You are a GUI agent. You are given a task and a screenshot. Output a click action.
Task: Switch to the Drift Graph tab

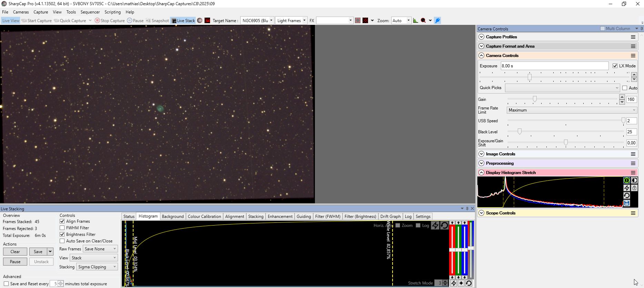pyautogui.click(x=390, y=217)
